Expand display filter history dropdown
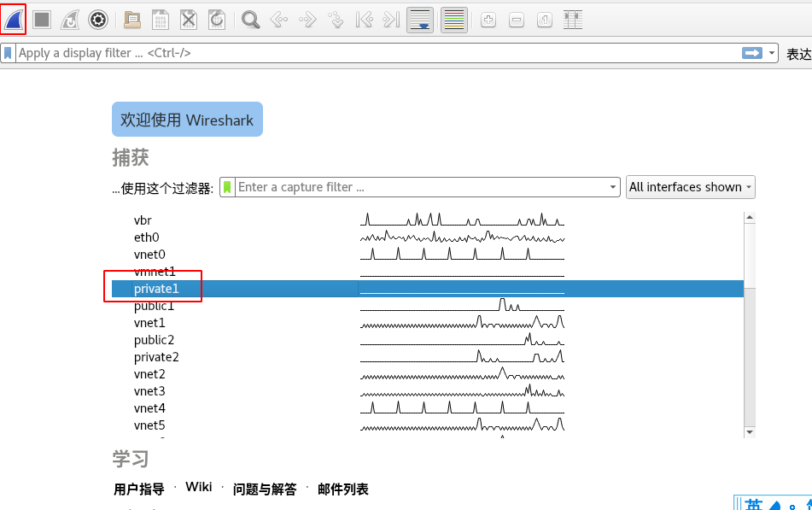 tap(772, 53)
